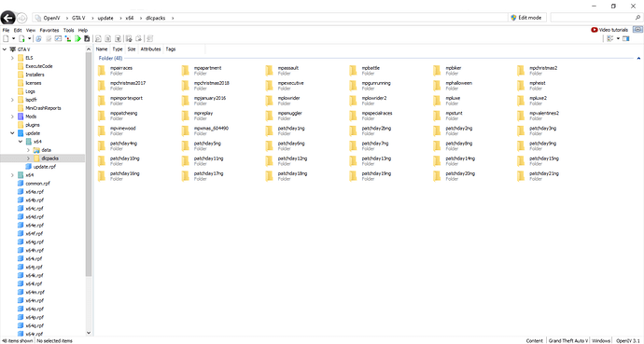Click the magnifier icon in search box
644x344 pixels.
pos(637,18)
